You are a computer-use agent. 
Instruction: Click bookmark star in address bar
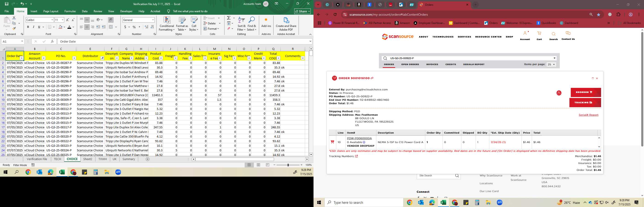[599, 14]
